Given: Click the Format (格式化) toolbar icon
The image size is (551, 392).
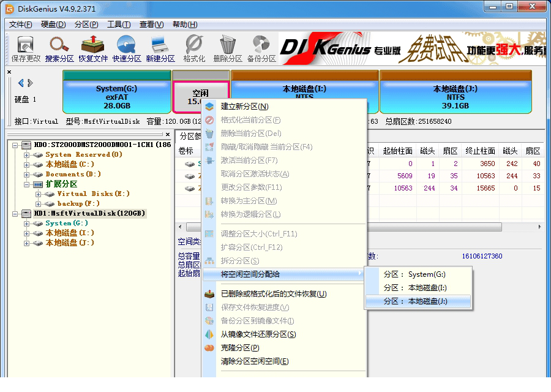Looking at the screenshot, I should click(194, 49).
